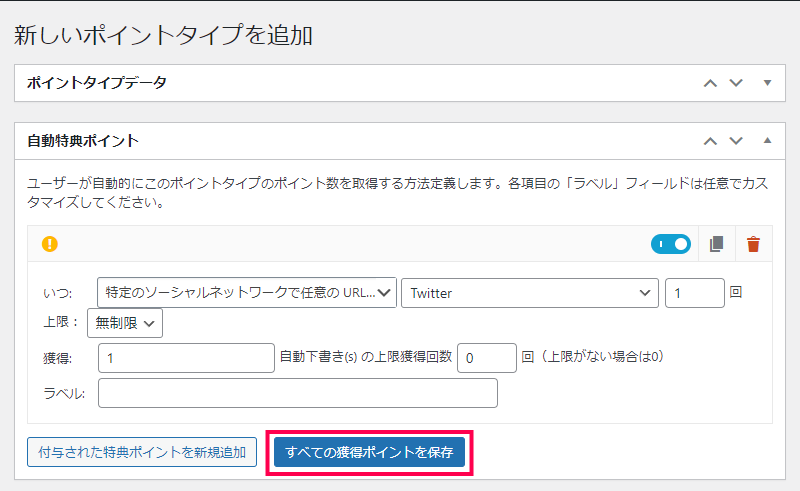Move 自動特典ポイント panel up
Image resolution: width=800 pixels, height=491 pixels.
pyautogui.click(x=710, y=141)
